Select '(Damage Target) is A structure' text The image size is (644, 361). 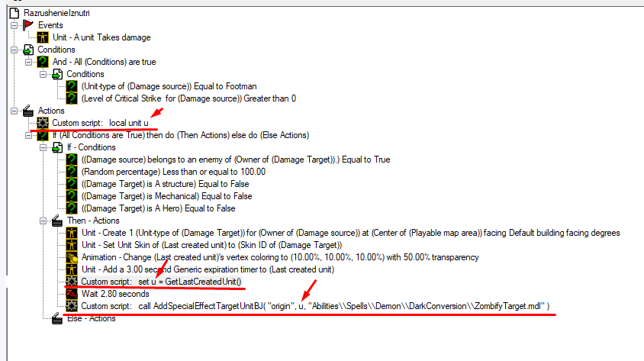165,184
